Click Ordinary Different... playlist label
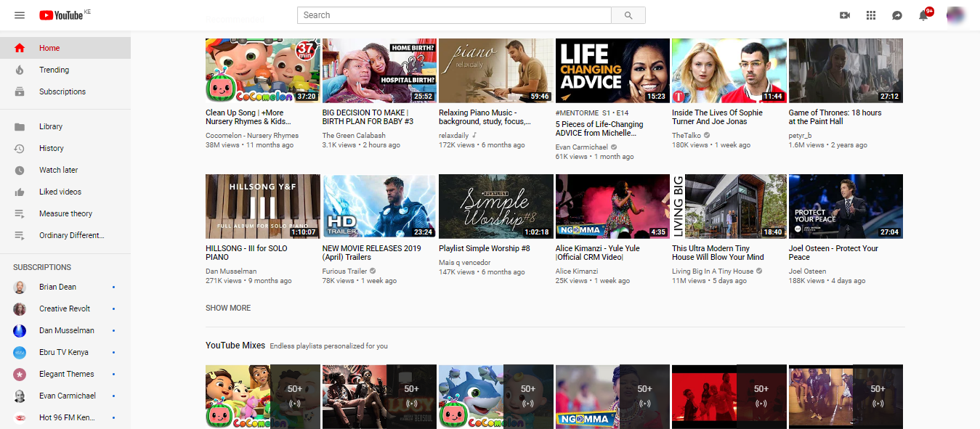The height and width of the screenshot is (429, 980). 72,235
